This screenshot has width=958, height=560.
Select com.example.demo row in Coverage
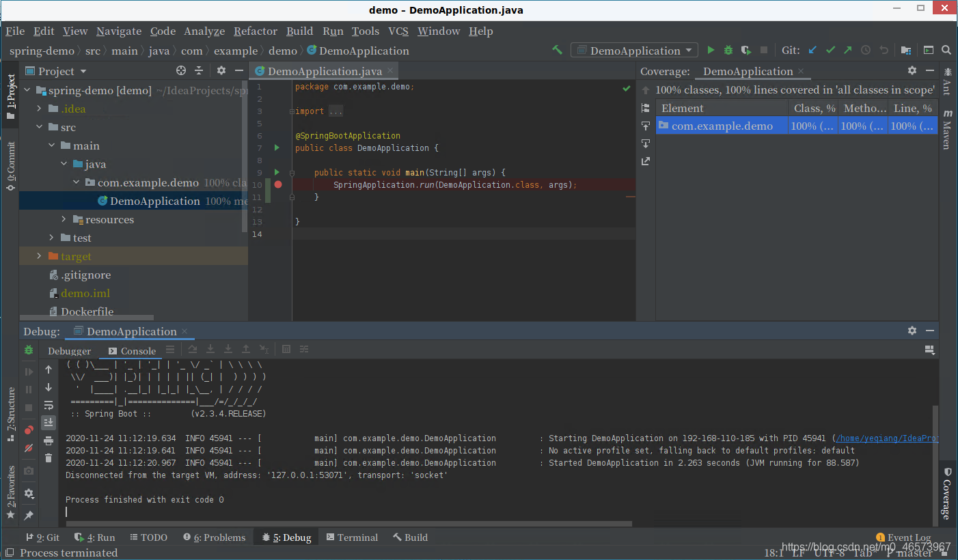coord(797,126)
